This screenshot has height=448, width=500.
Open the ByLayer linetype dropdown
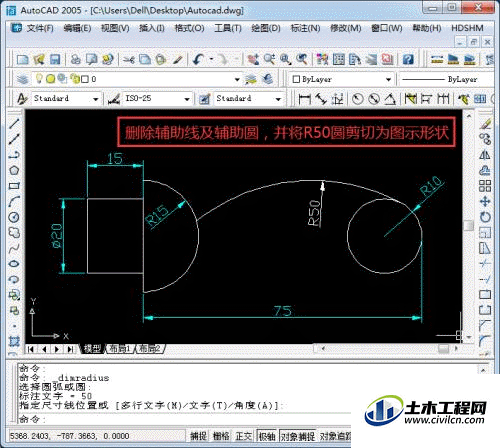pyautogui.click(x=447, y=79)
